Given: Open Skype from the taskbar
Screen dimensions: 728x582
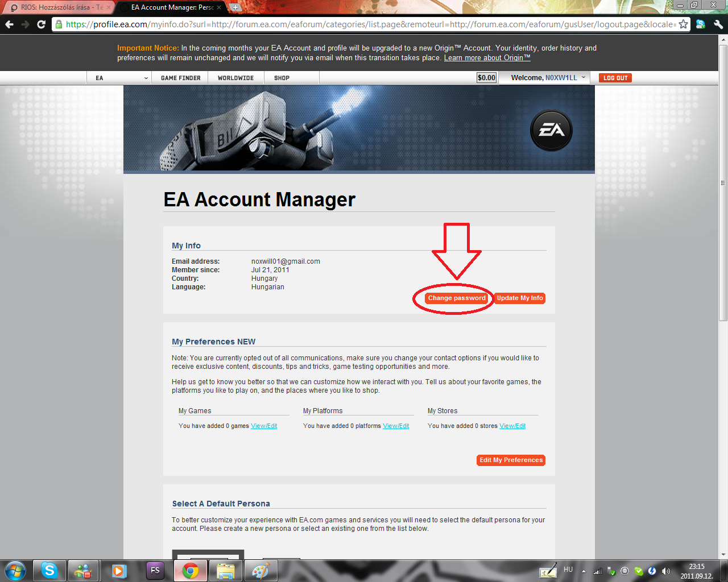Looking at the screenshot, I should click(x=49, y=570).
